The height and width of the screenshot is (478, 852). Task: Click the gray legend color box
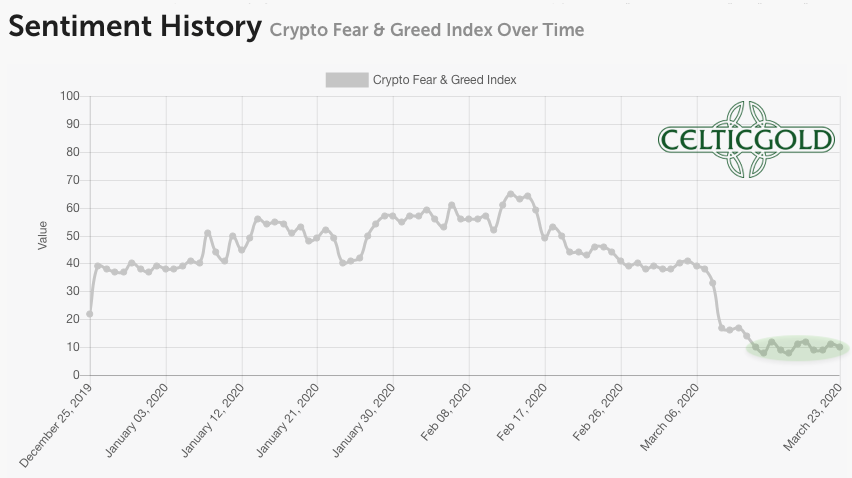coord(346,80)
